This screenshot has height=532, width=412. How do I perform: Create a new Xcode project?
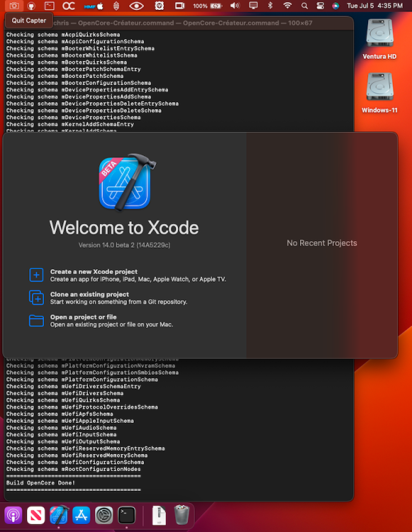(128, 275)
